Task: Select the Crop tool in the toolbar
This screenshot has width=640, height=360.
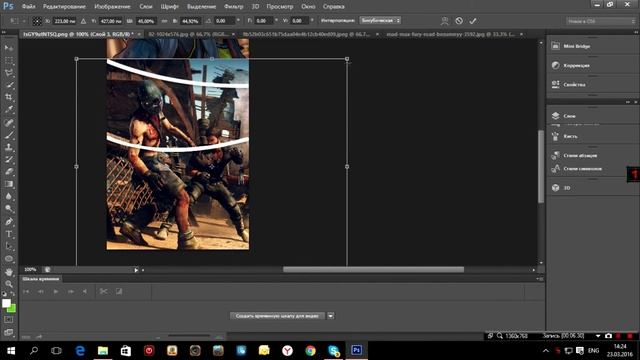Action: pos(9,97)
